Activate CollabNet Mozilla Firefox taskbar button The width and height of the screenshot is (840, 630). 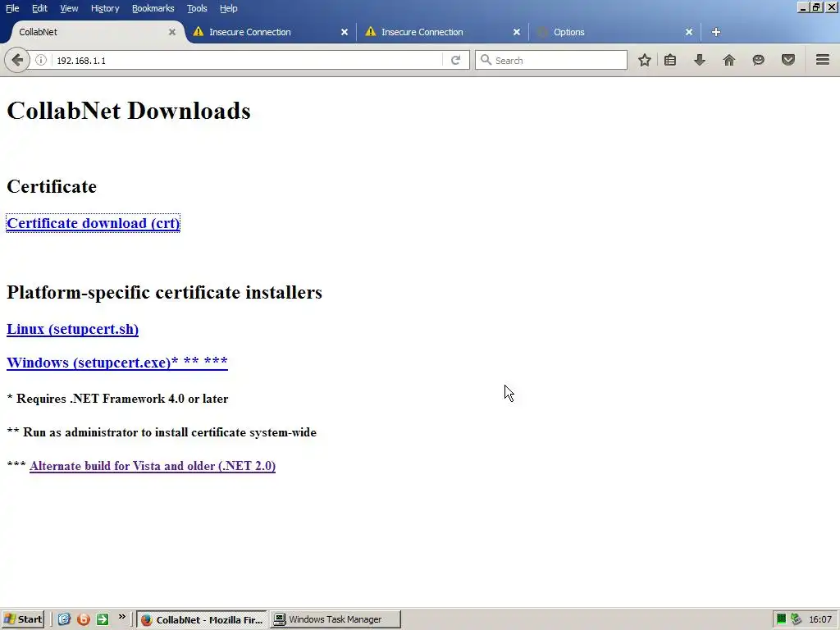click(202, 619)
